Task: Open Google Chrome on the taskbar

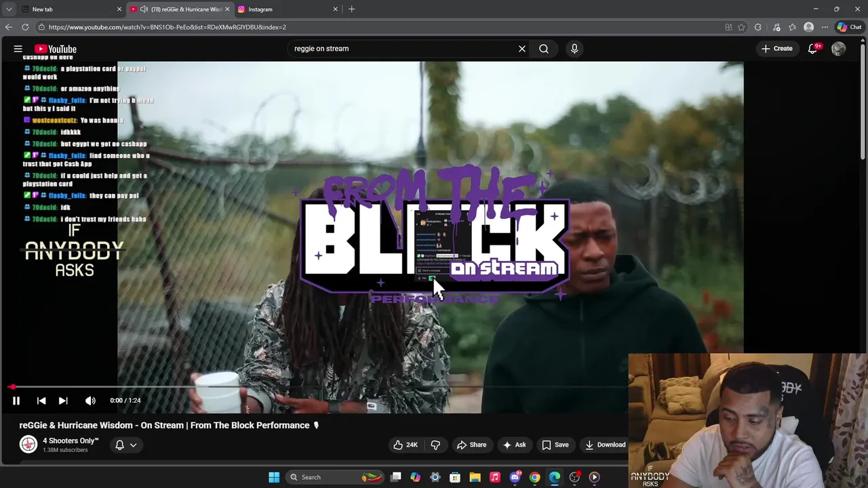Action: point(534,477)
